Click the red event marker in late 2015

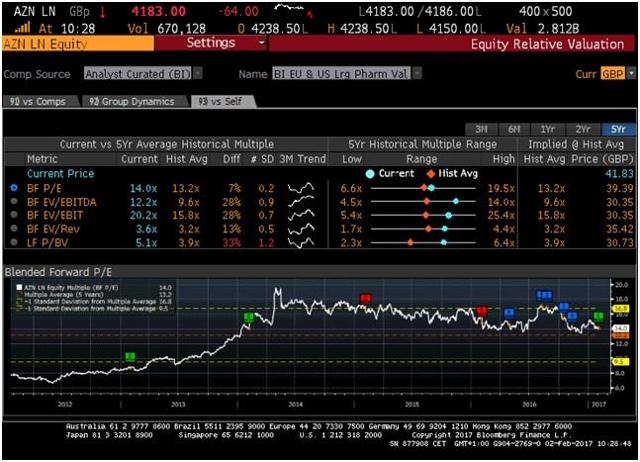pyautogui.click(x=482, y=312)
